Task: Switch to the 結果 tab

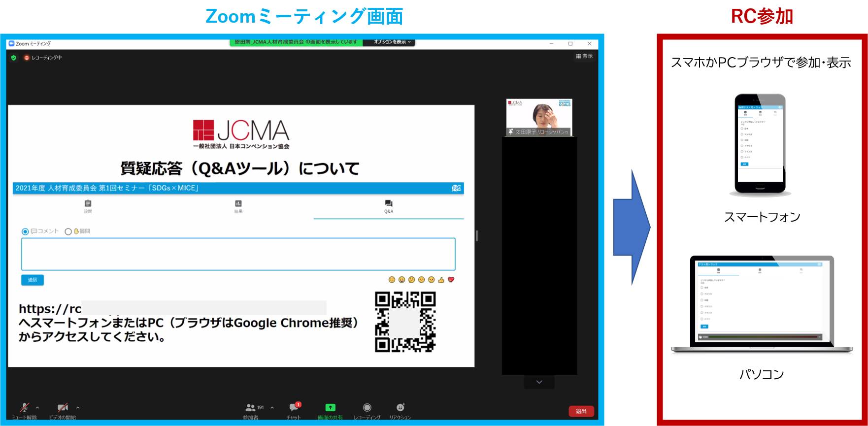Action: tap(238, 207)
